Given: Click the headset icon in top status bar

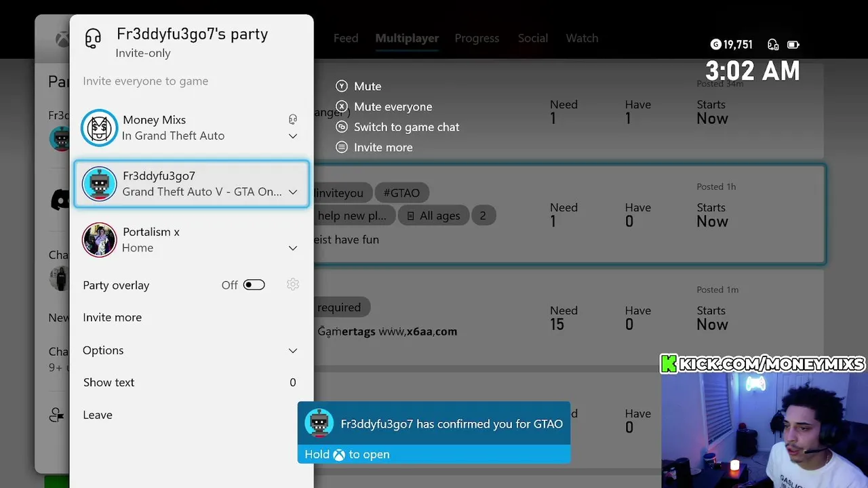Looking at the screenshot, I should click(x=773, y=45).
